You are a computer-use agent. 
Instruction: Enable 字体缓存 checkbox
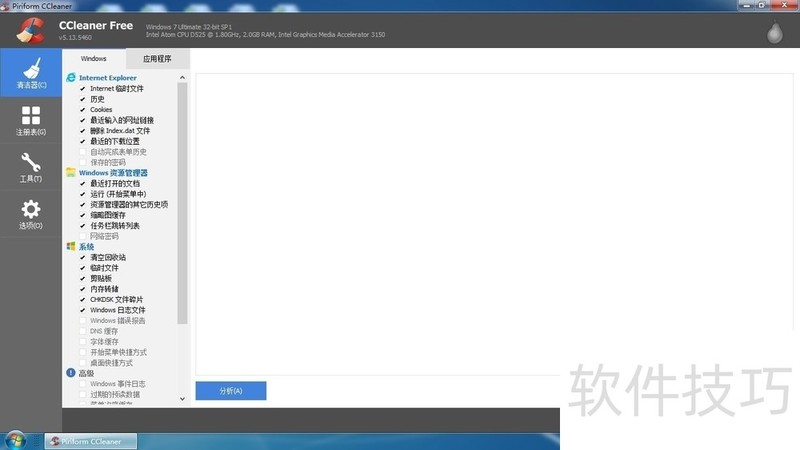[x=83, y=341]
